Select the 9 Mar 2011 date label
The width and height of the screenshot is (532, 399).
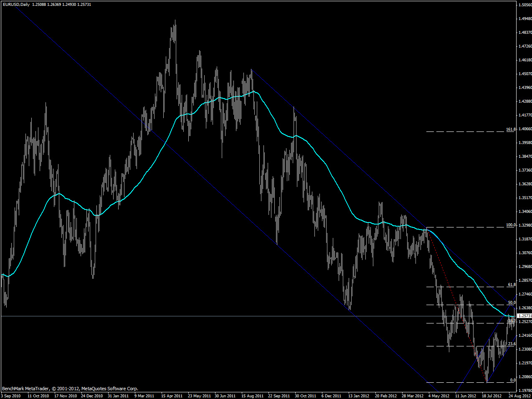click(x=144, y=396)
